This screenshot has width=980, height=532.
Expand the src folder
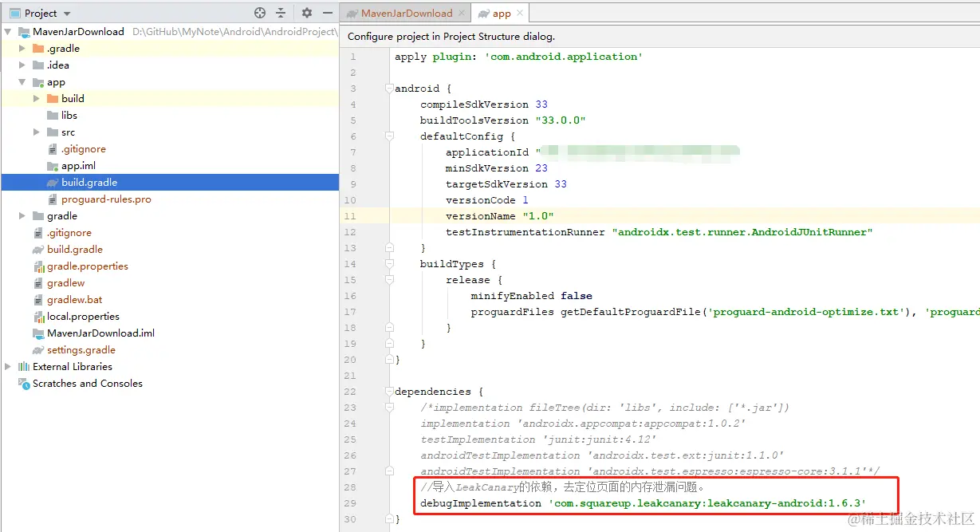point(37,132)
